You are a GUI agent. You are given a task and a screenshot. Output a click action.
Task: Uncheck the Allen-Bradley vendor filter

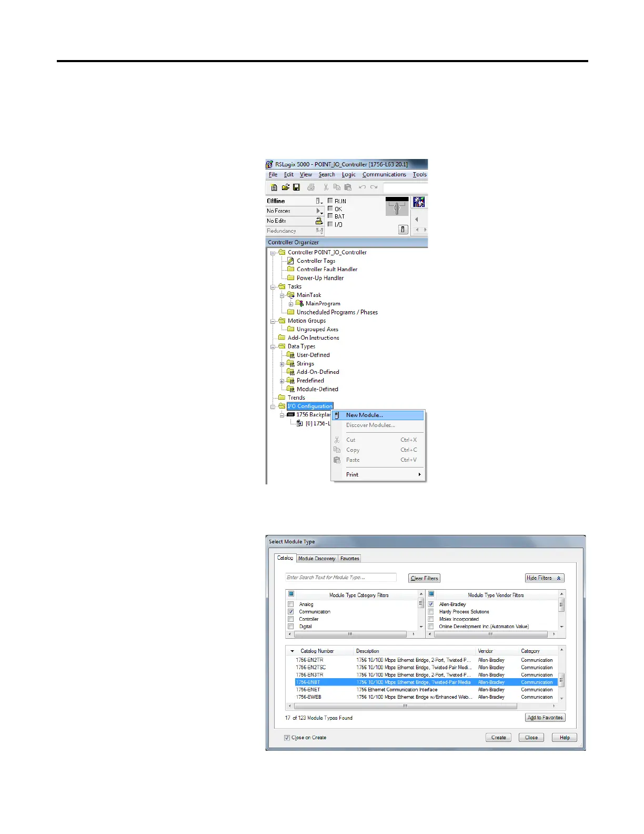point(431,604)
